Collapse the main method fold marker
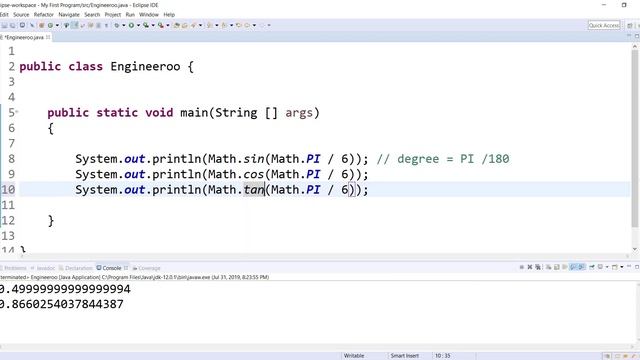 point(17,112)
